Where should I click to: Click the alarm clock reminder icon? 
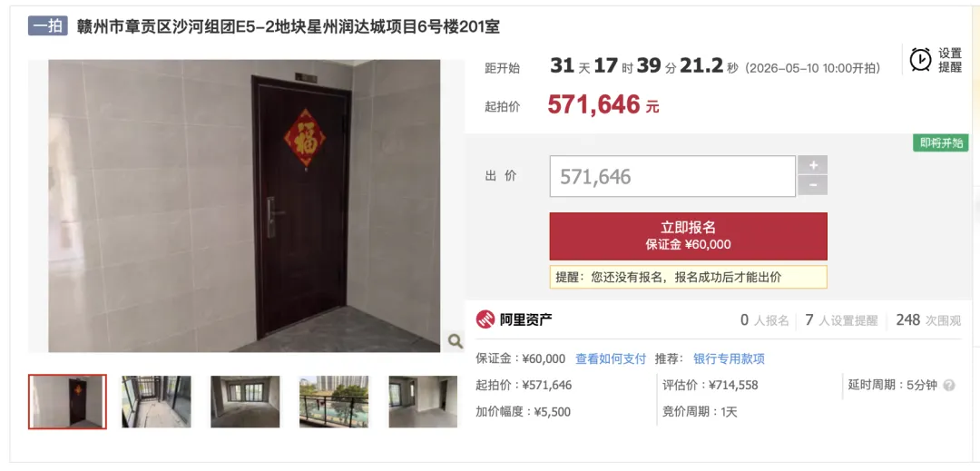920,59
